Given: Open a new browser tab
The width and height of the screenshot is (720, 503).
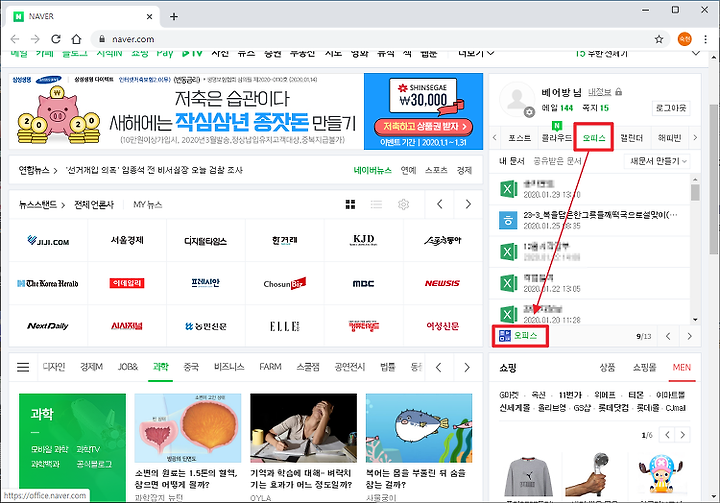Looking at the screenshot, I should pos(174,17).
